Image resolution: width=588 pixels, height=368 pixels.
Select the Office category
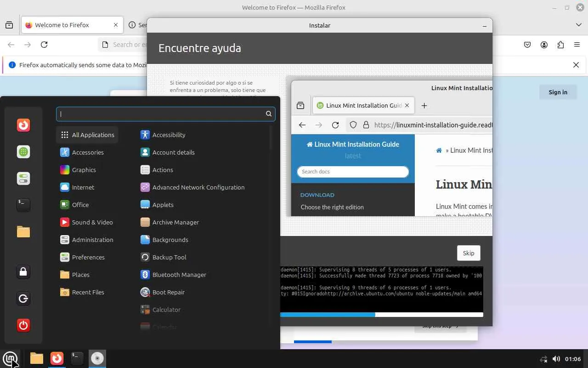pyautogui.click(x=87, y=205)
